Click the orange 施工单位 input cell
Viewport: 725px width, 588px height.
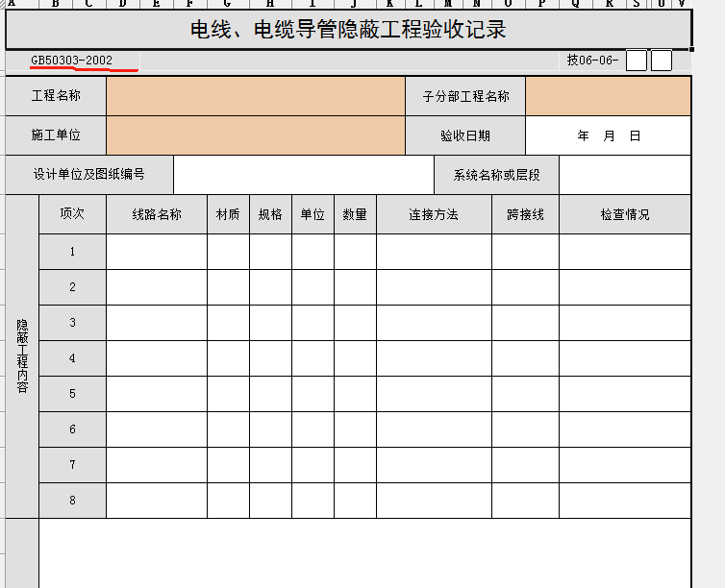coord(256,135)
